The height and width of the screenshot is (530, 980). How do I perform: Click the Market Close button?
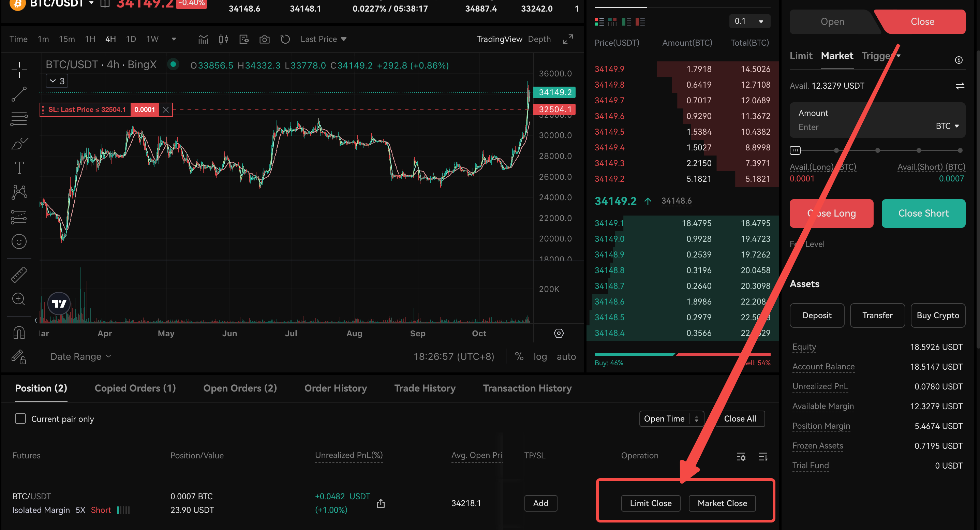pyautogui.click(x=722, y=503)
